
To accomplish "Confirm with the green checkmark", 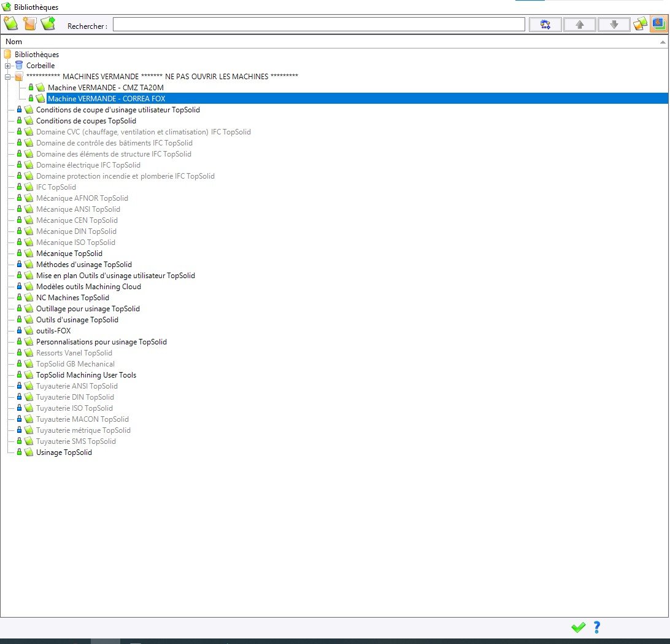I will [x=578, y=627].
